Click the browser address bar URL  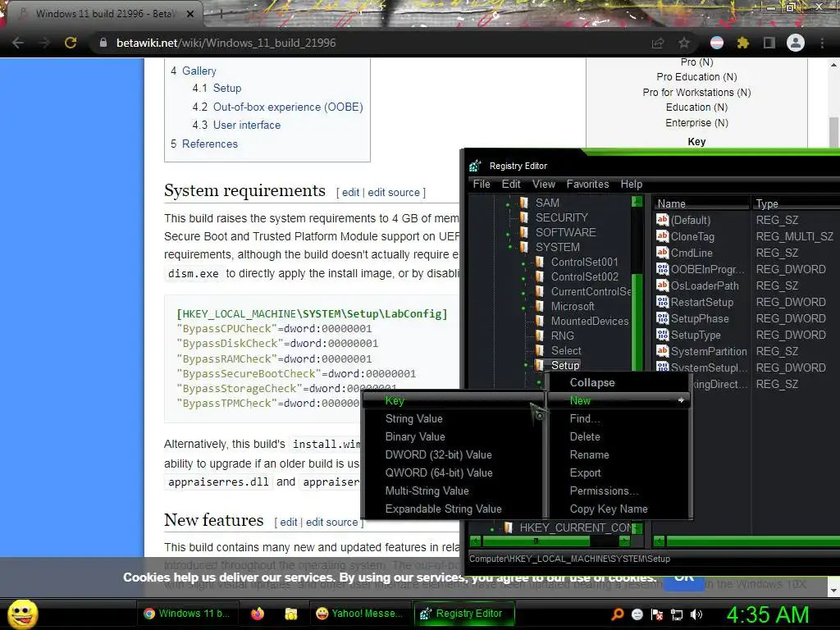coord(226,43)
